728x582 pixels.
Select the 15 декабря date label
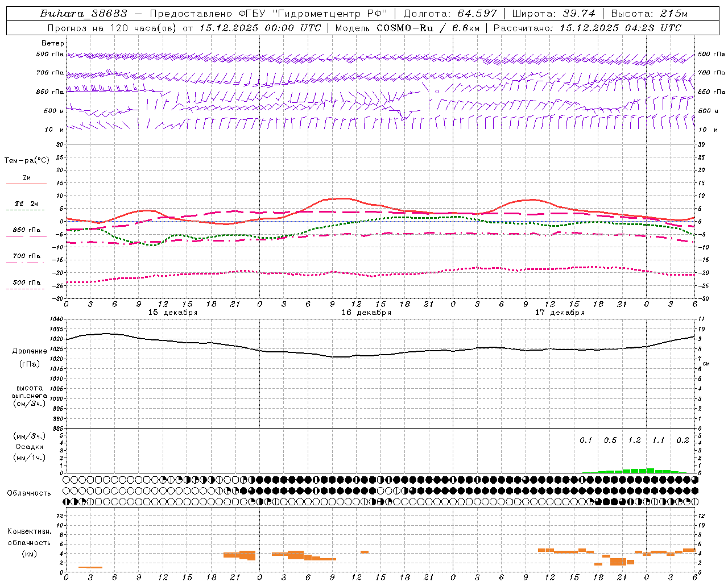tap(173, 313)
